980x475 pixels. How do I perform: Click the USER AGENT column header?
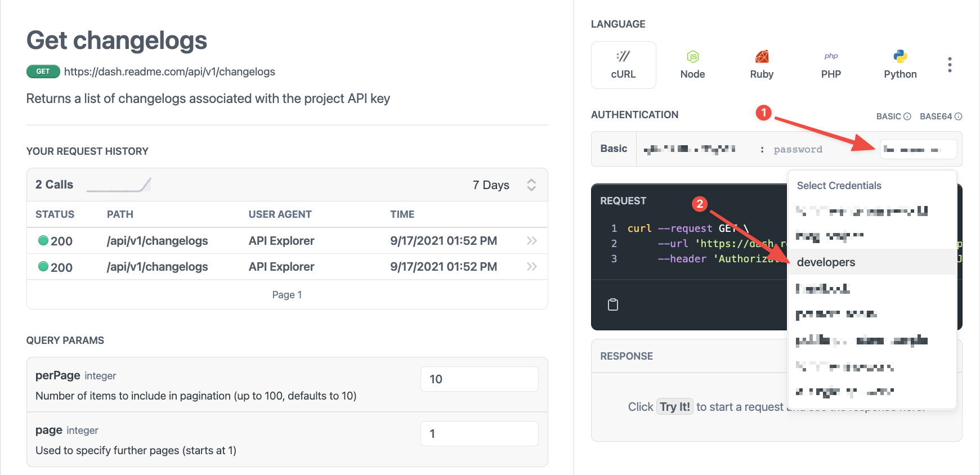point(280,214)
